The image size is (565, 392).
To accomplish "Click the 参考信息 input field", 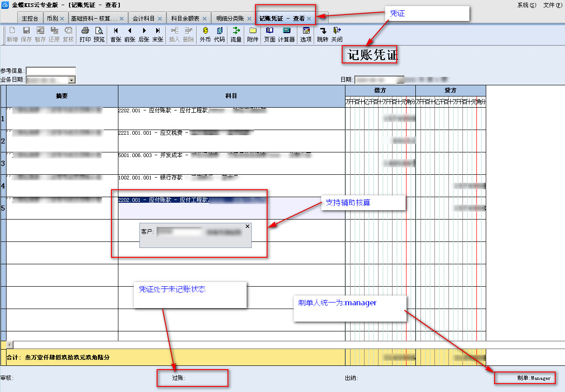I will click(51, 71).
